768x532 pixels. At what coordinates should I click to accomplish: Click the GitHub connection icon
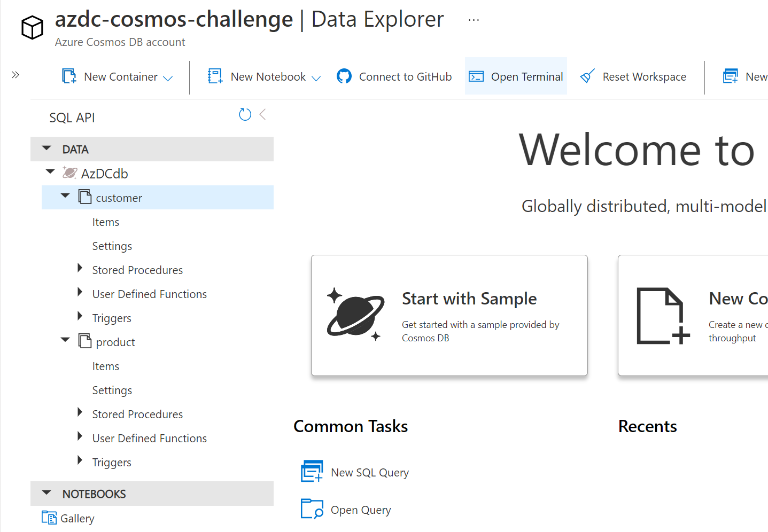344,76
